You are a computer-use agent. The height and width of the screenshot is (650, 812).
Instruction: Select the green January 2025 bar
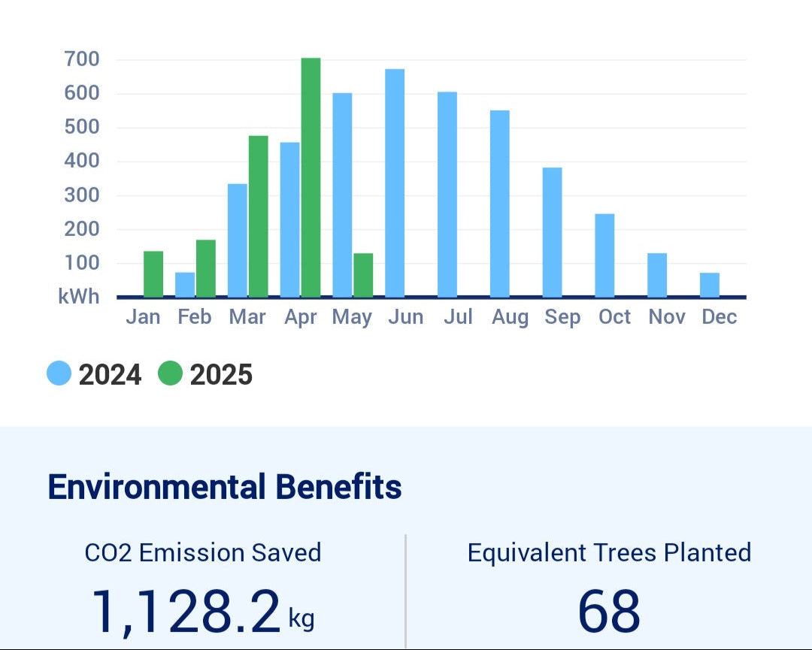pyautogui.click(x=153, y=274)
